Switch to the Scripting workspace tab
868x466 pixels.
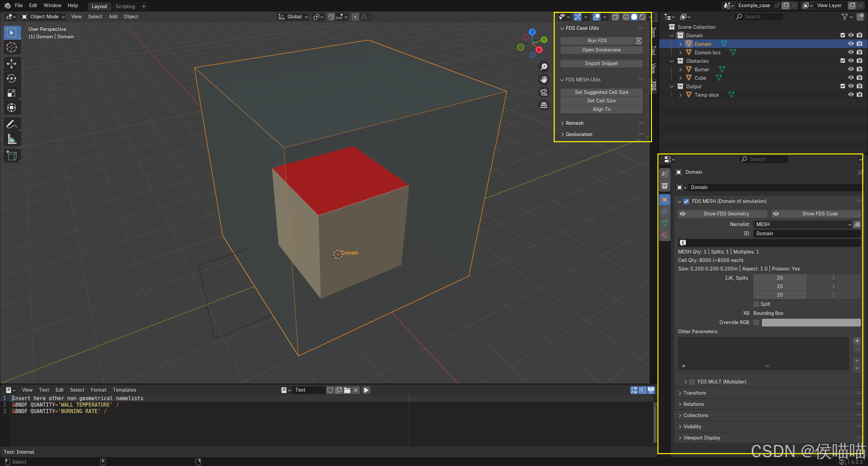125,6
